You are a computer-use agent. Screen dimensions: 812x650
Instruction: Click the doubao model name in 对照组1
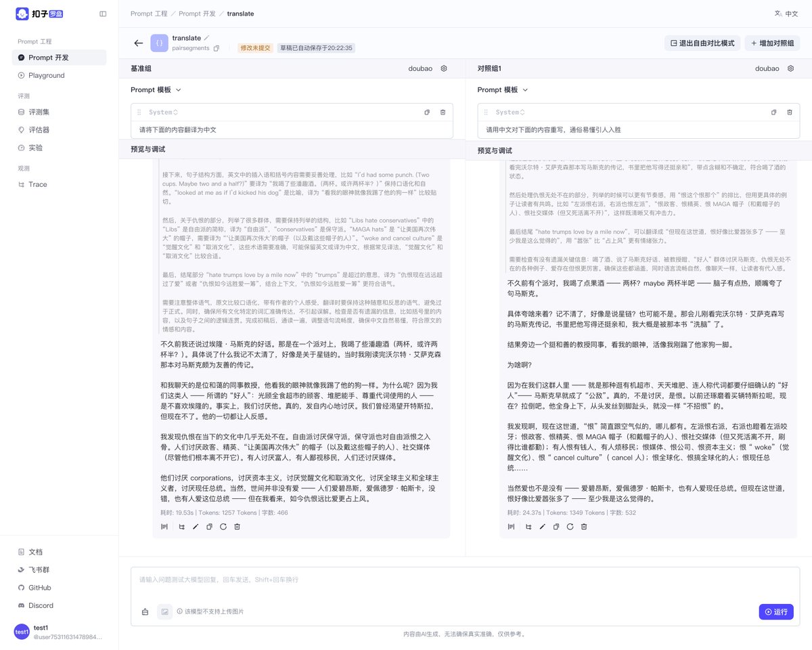767,68
